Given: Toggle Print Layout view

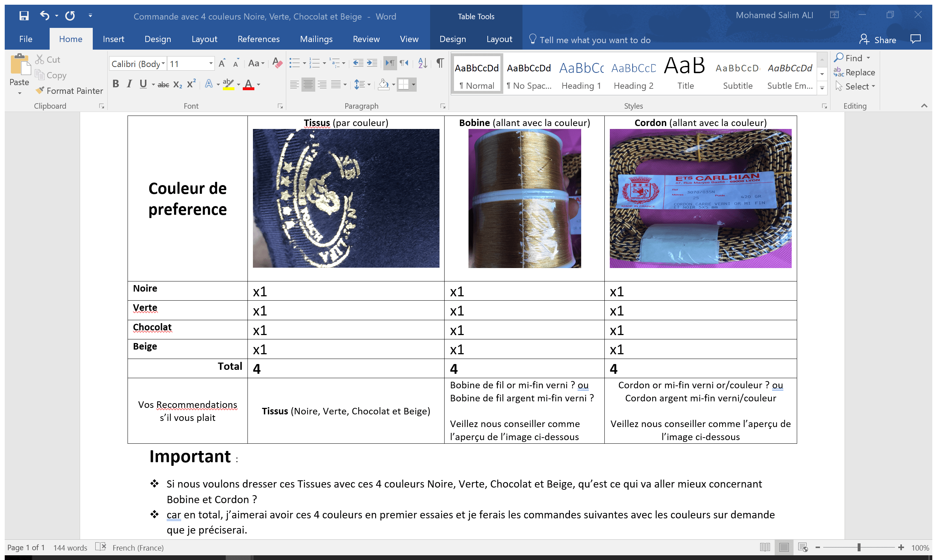Looking at the screenshot, I should point(784,547).
